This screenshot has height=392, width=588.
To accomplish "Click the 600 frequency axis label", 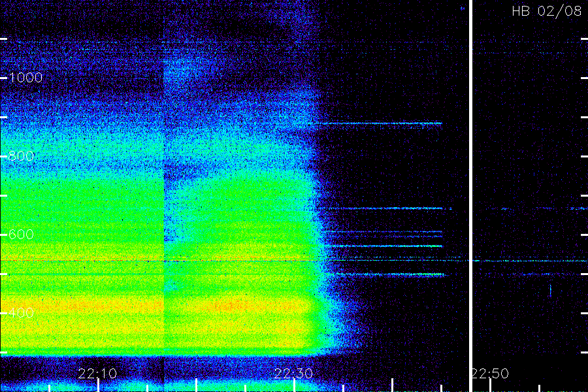I will 21,235.
